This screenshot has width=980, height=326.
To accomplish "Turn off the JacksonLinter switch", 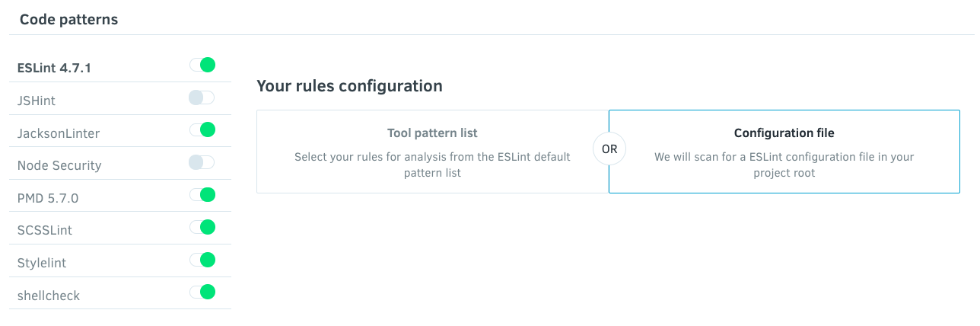I will click(x=202, y=130).
